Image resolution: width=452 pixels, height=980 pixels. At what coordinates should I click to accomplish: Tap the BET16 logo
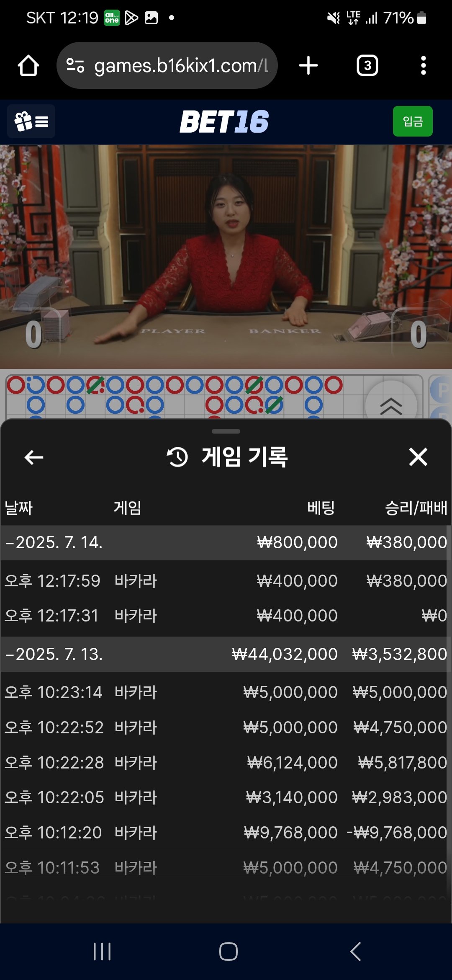(x=224, y=121)
